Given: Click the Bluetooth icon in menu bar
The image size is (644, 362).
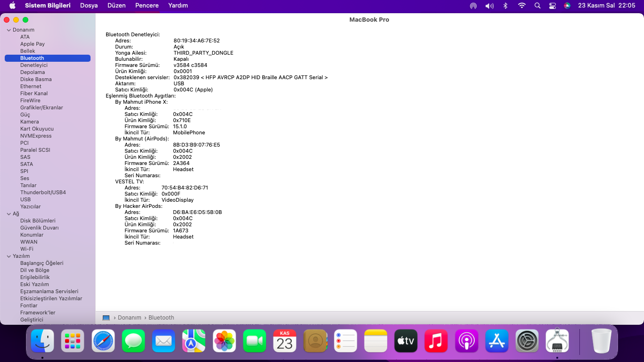Looking at the screenshot, I should (505, 6).
